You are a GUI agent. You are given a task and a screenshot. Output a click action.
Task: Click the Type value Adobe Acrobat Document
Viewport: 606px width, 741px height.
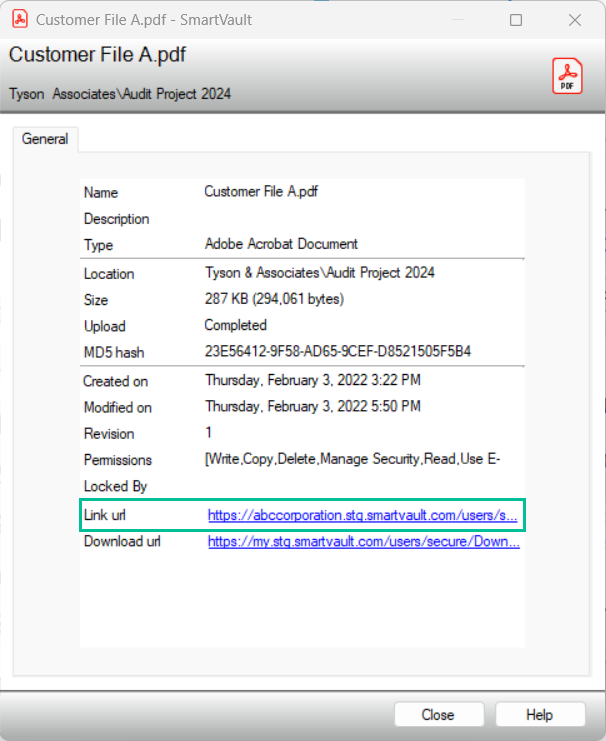click(281, 244)
